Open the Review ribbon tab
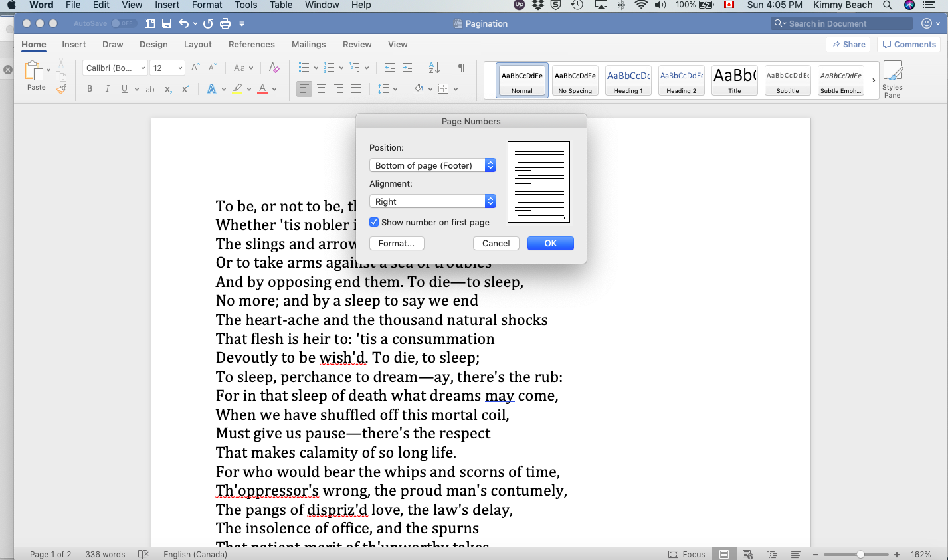This screenshot has width=948, height=560. (357, 44)
